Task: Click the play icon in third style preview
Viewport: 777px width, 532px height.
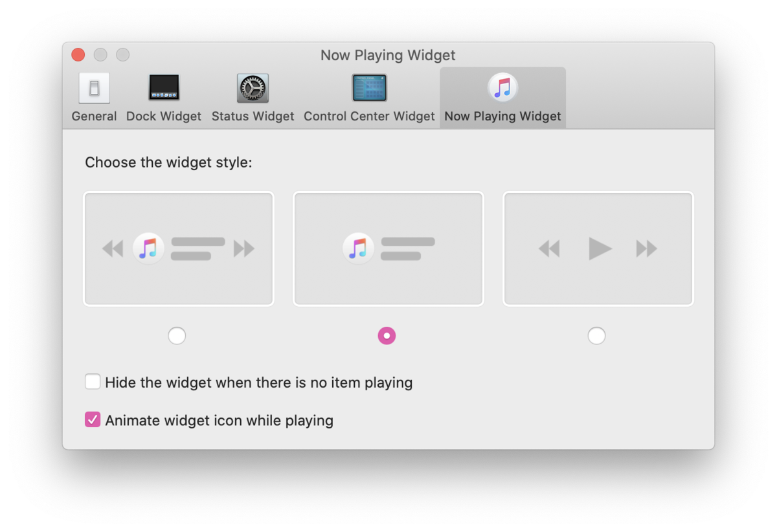Action: (600, 249)
